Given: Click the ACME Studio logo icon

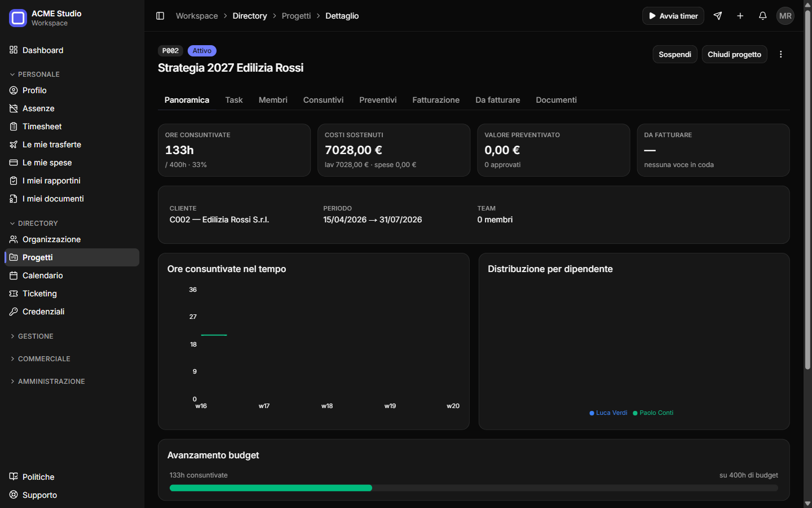Looking at the screenshot, I should click(18, 18).
